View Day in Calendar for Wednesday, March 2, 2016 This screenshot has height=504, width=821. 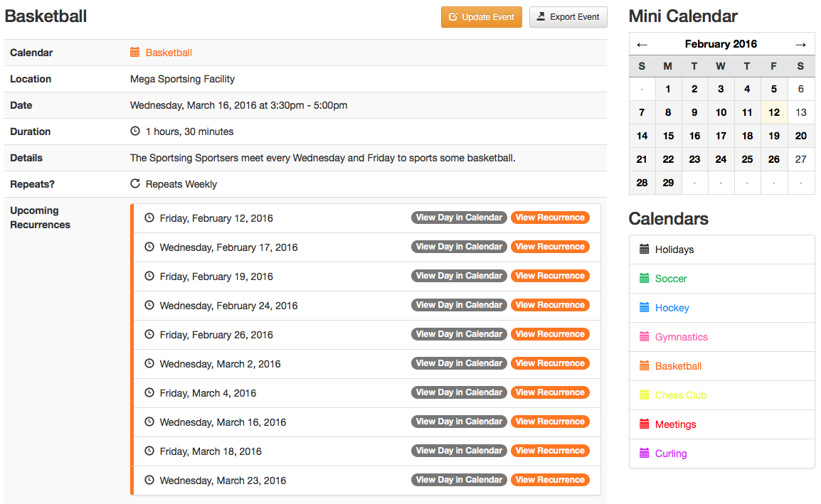coord(459,363)
